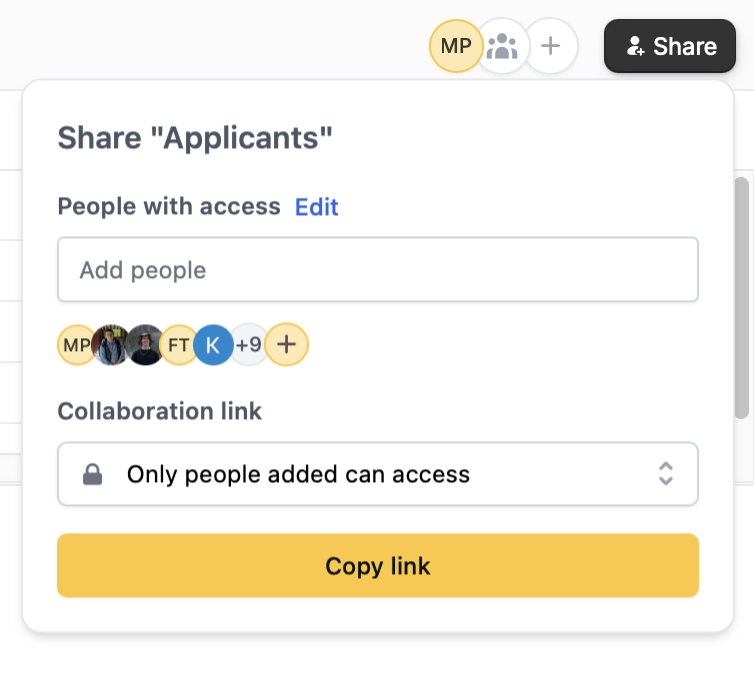This screenshot has width=754, height=678.
Task: Select the blue K avatar
Action: (213, 345)
